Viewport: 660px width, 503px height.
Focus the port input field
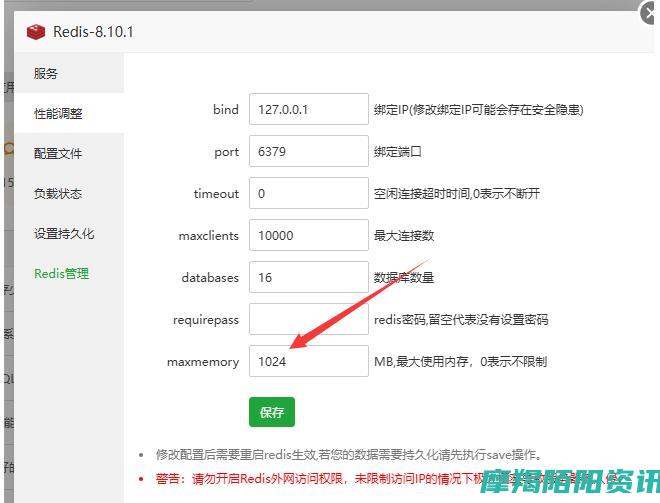pos(309,151)
